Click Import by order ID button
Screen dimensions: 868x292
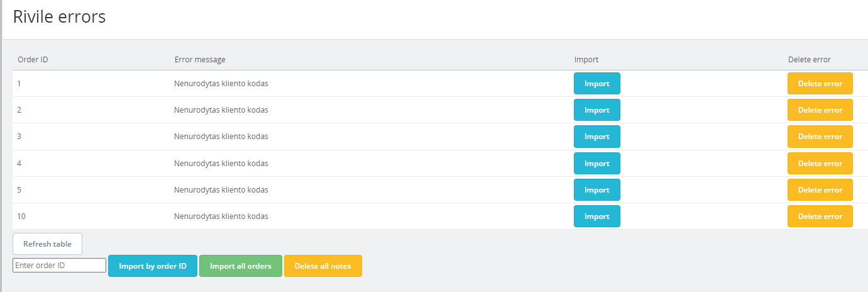click(153, 266)
